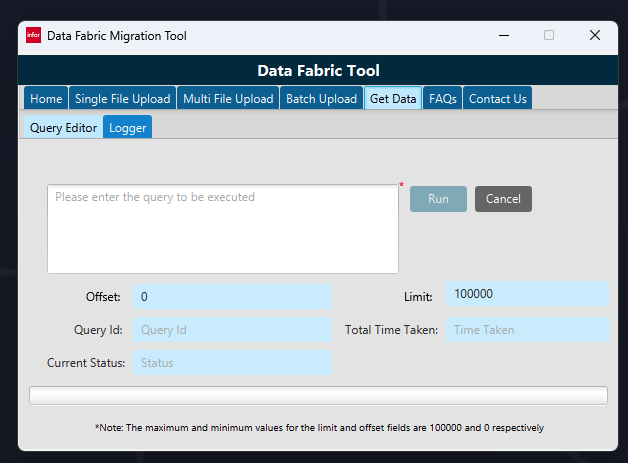Minimize the Data Fabric Migration Tool window
Screen dimensions: 628x463
tap(504, 35)
